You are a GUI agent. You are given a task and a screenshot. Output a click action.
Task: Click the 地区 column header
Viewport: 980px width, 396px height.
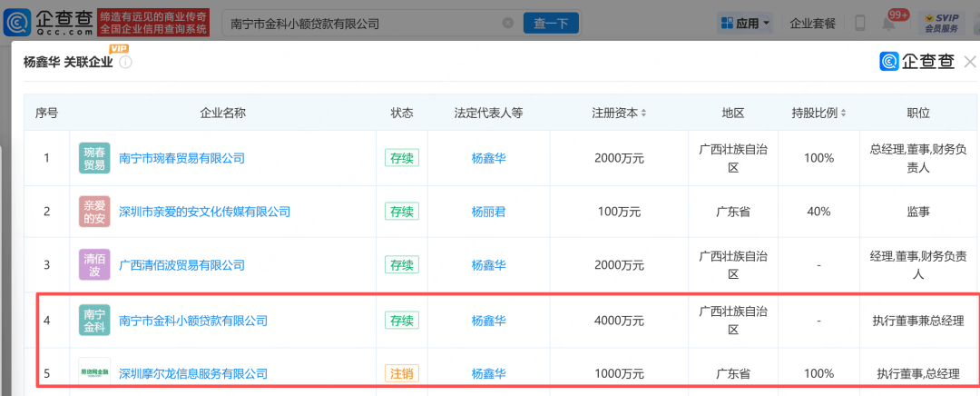[733, 114]
